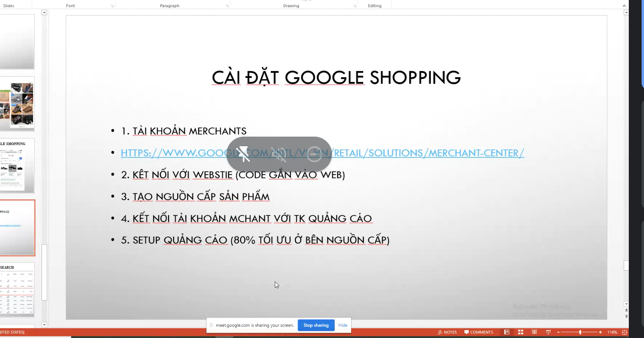
Task: Open the Font dialog box launcher
Action: [112, 6]
